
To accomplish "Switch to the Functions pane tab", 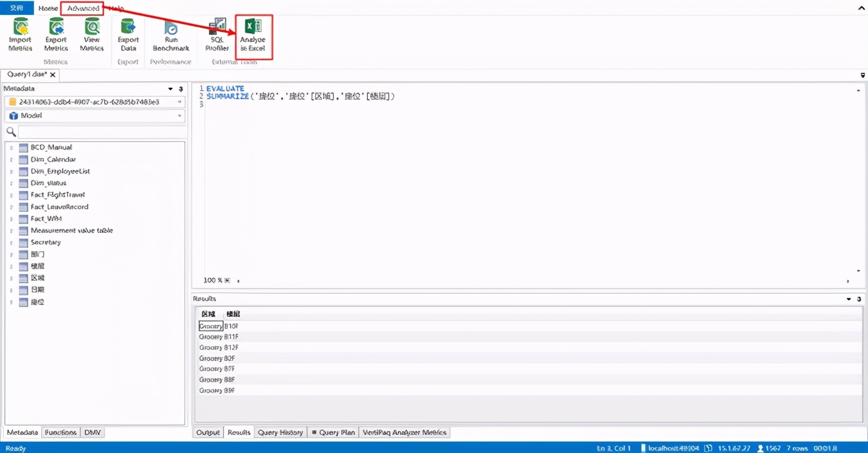I will (61, 432).
